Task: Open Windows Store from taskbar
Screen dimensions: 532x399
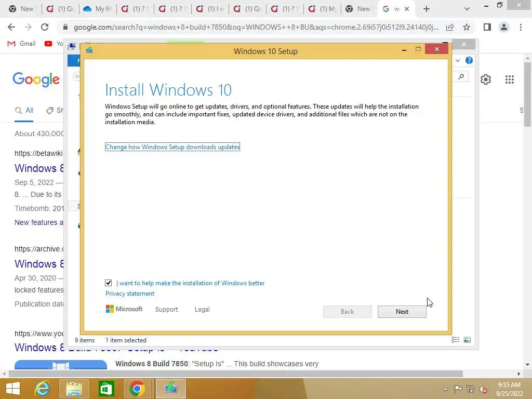Action: click(x=106, y=389)
